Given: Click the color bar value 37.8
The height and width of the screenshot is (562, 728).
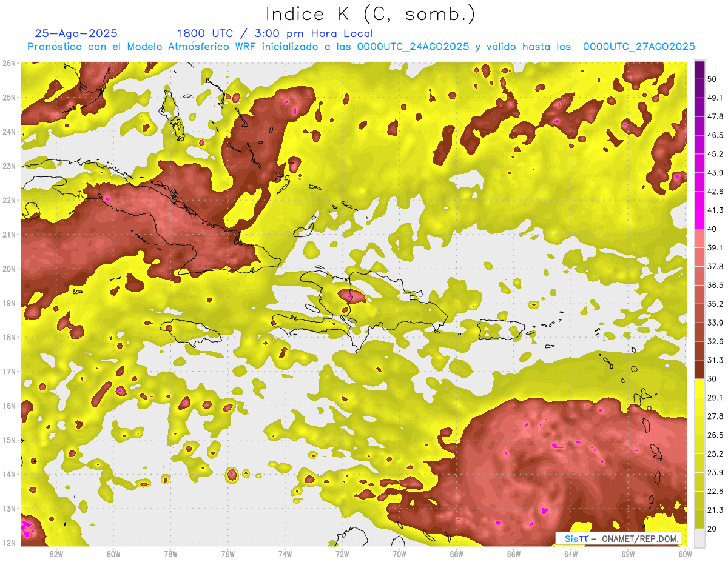Looking at the screenshot, I should (715, 267).
